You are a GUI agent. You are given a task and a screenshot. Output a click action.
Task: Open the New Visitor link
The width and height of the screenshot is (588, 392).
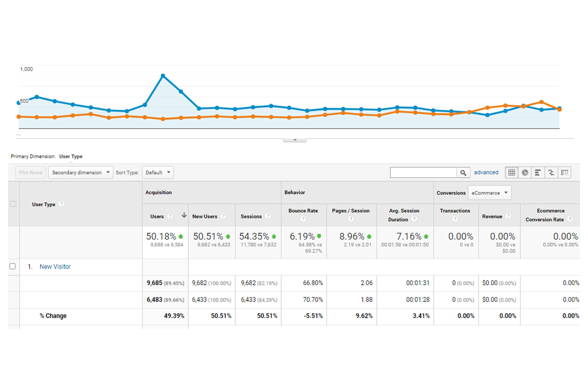coord(55,267)
